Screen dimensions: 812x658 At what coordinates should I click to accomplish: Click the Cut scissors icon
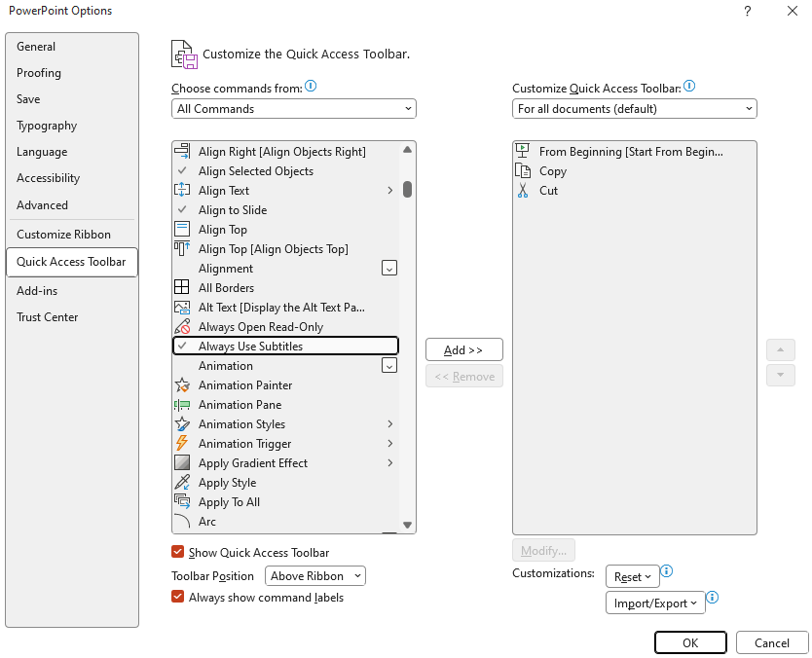click(x=523, y=190)
